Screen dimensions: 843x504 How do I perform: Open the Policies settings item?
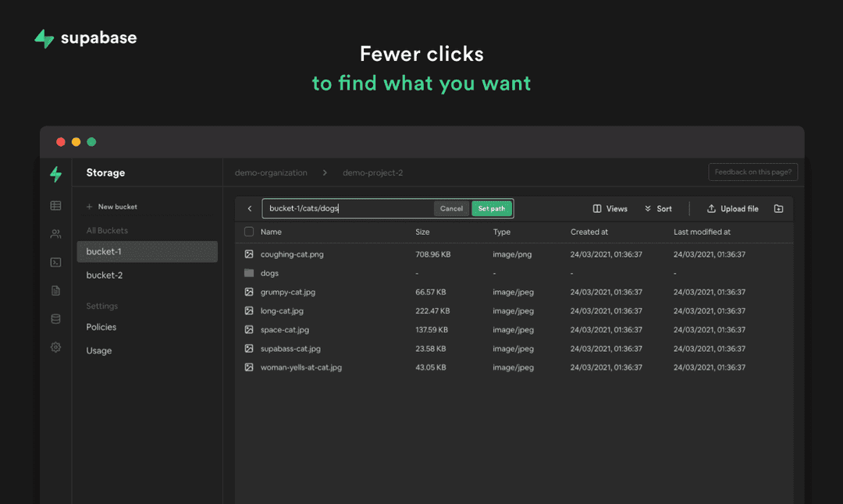101,327
